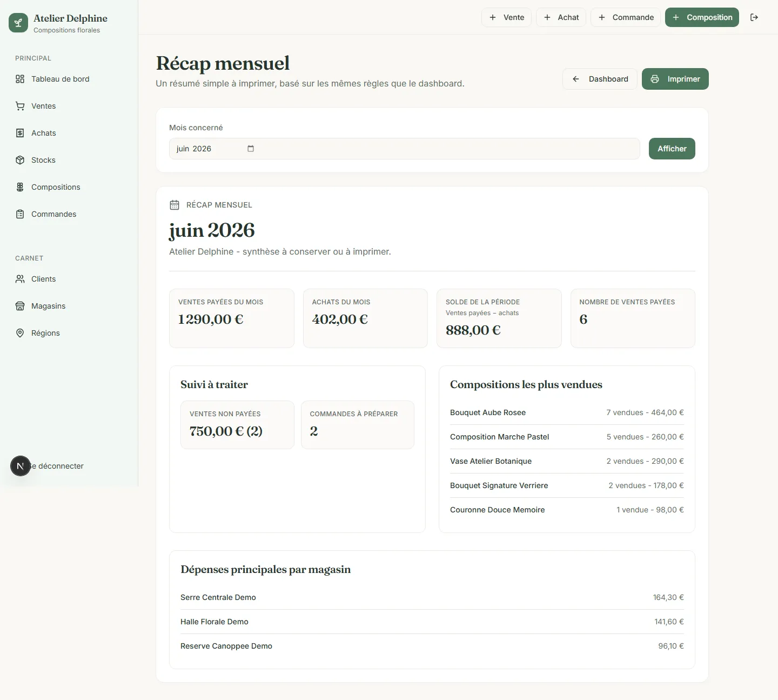Viewport: 778px width, 700px height.
Task: Click the Tableau de bord grid icon
Action: pos(20,79)
